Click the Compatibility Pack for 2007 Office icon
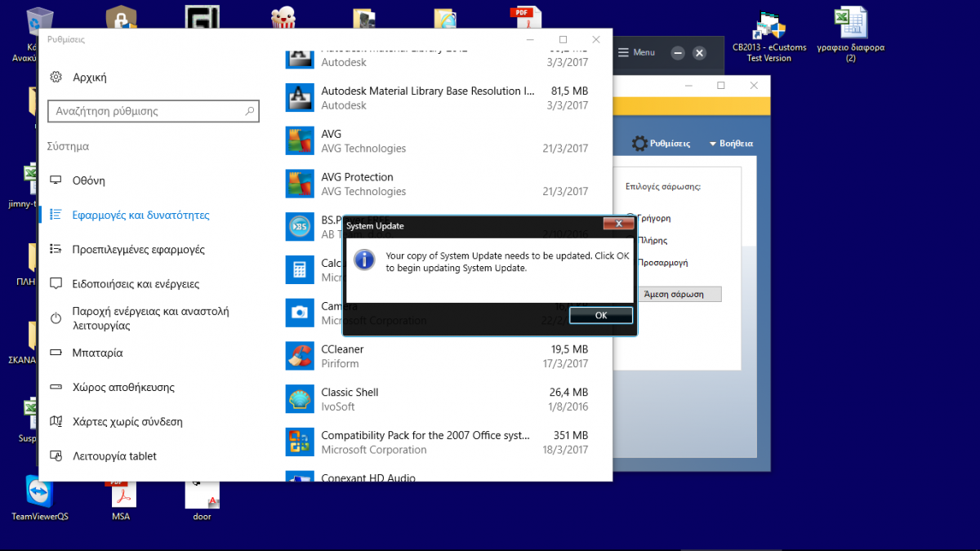980x551 pixels. point(300,442)
